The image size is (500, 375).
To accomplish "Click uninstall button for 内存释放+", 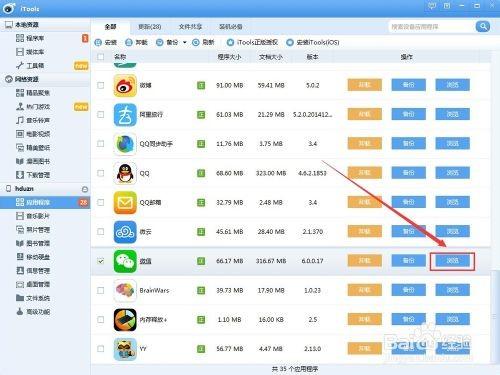I will tap(364, 319).
